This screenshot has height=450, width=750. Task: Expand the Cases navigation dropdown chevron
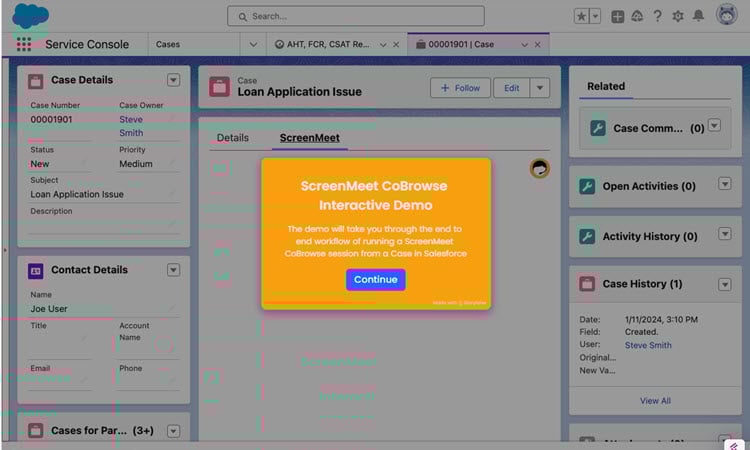tap(253, 44)
